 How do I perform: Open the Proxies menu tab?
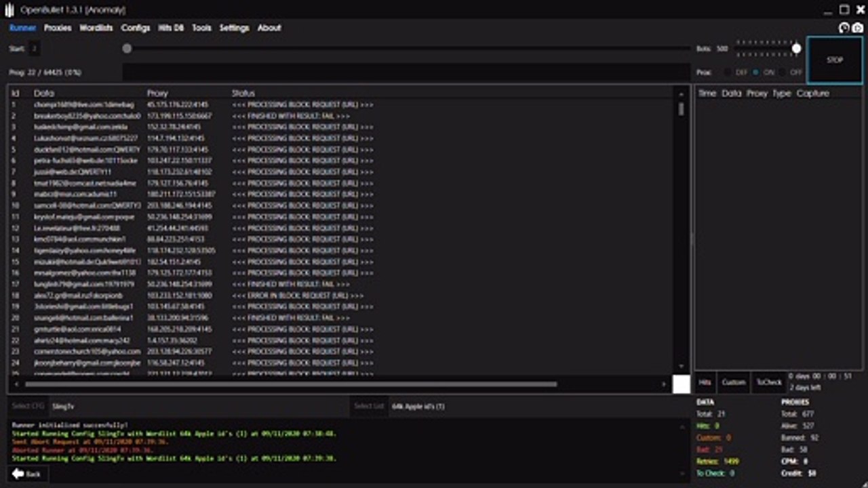coord(58,28)
